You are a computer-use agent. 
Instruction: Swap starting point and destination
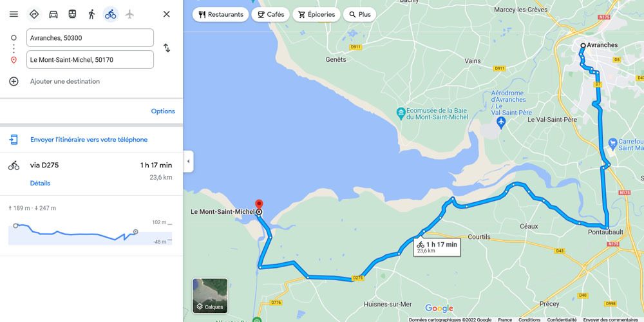[x=167, y=48]
